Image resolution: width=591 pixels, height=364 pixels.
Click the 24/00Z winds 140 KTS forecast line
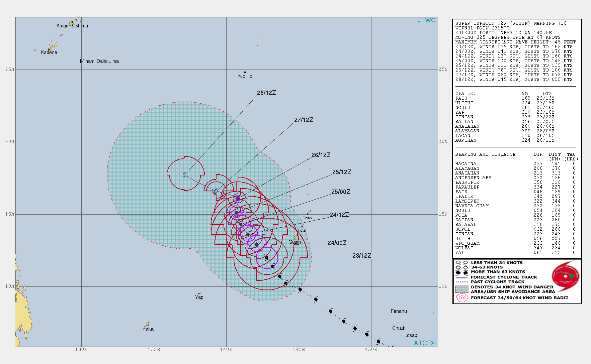pyautogui.click(x=514, y=51)
